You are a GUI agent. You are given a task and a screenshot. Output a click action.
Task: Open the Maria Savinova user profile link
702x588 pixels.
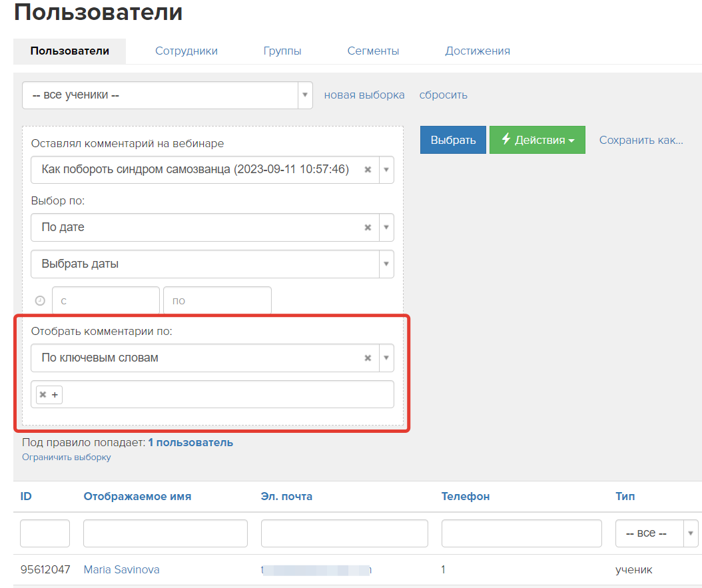click(x=121, y=569)
